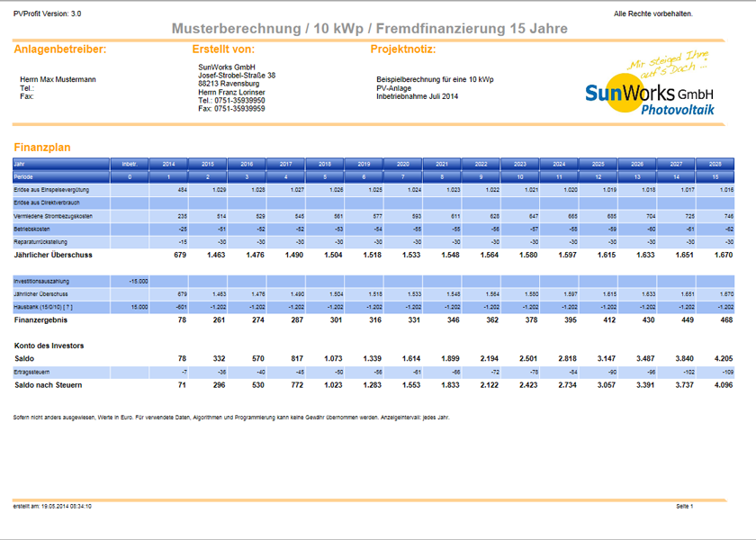Click "Beispielberechnung für eine 10 kWp" note line
756x540 pixels.
point(435,79)
